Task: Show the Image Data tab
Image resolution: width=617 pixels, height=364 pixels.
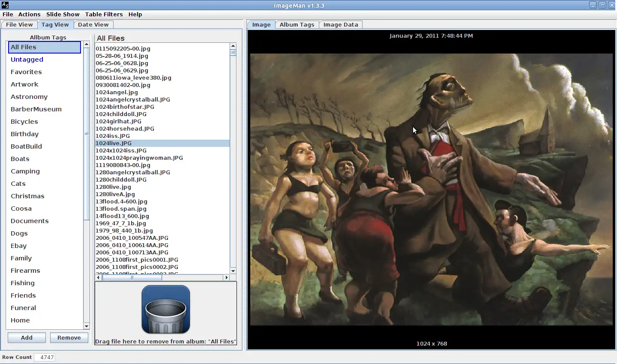Action: [341, 24]
